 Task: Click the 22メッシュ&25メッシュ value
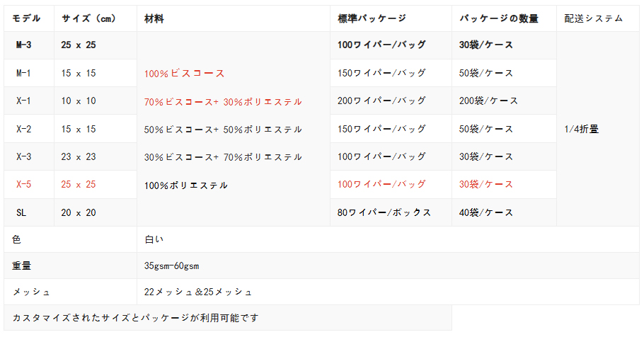tap(198, 292)
